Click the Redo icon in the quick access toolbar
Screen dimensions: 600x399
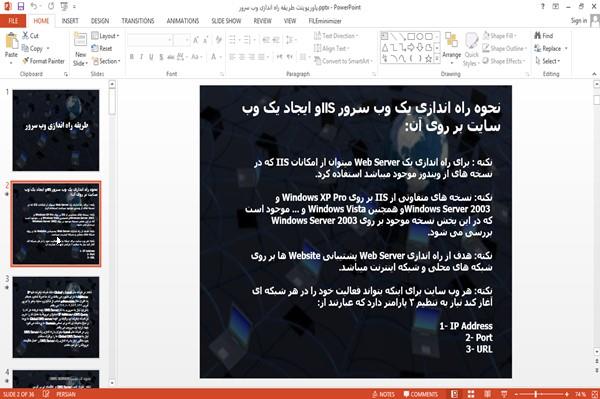pos(51,6)
